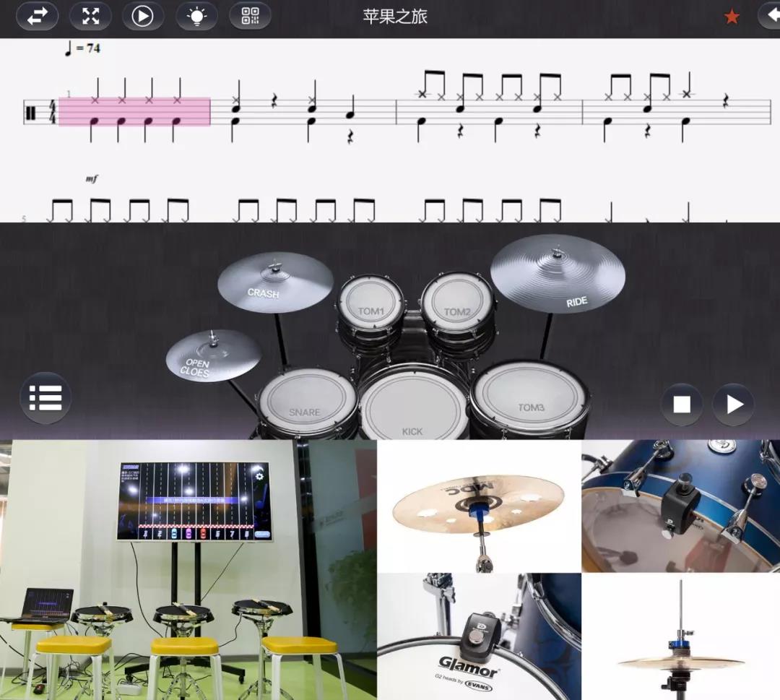The height and width of the screenshot is (700, 780).
Task: Tap the mf dynamic marking
Action: (92, 178)
